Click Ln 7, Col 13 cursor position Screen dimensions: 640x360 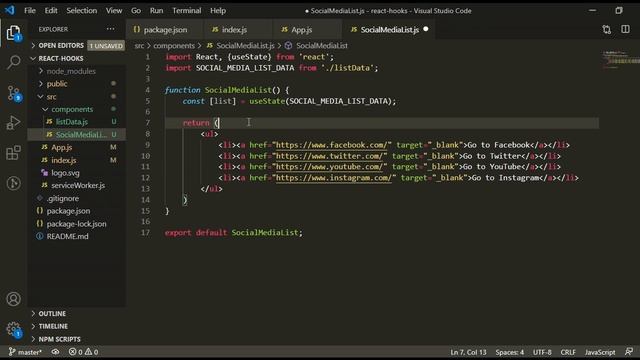[468, 352]
